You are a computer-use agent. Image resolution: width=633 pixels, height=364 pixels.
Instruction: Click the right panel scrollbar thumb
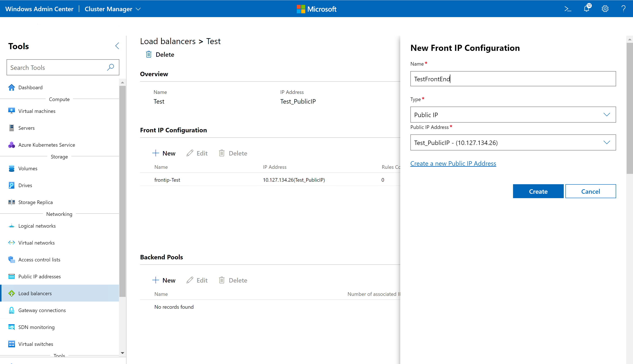(629, 108)
